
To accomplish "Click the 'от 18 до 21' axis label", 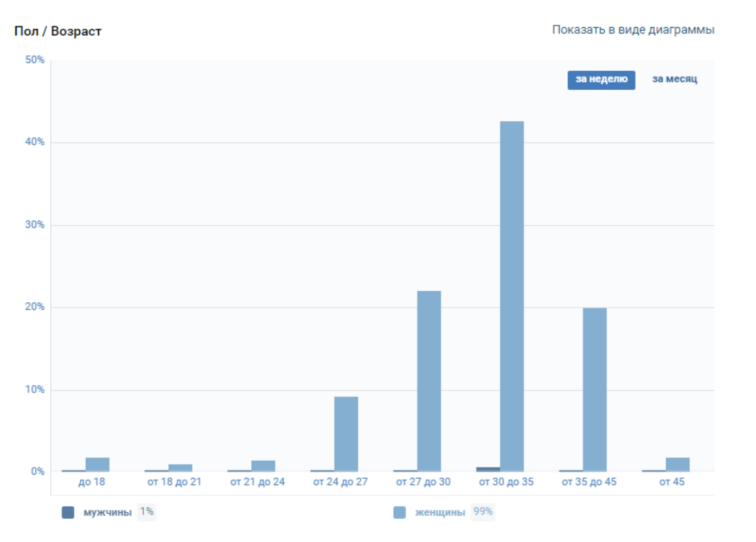I will click(175, 482).
